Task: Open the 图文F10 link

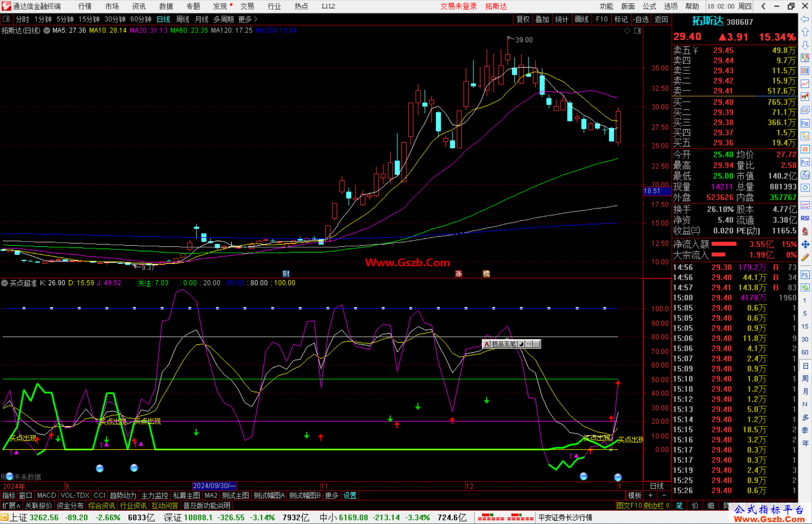Action: click(x=629, y=506)
